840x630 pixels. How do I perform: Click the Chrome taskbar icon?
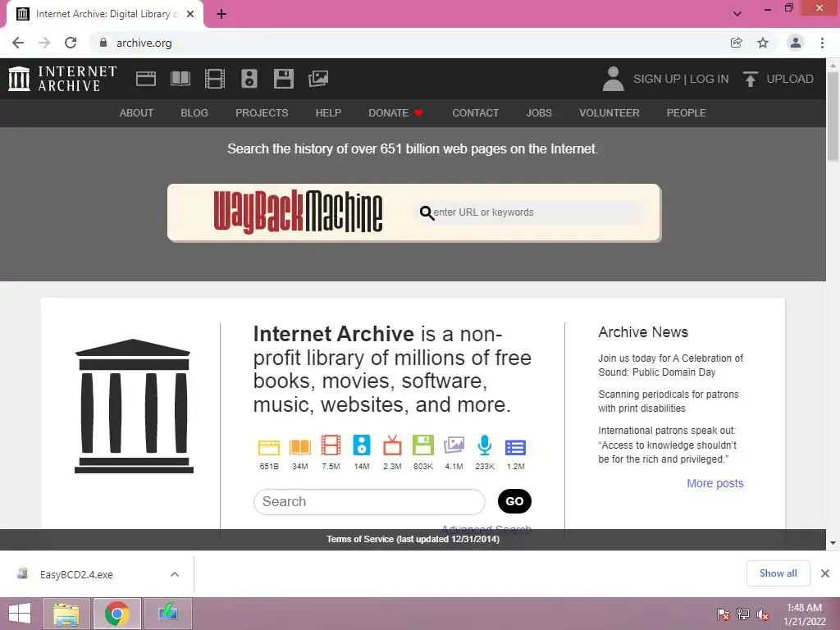[x=117, y=614]
